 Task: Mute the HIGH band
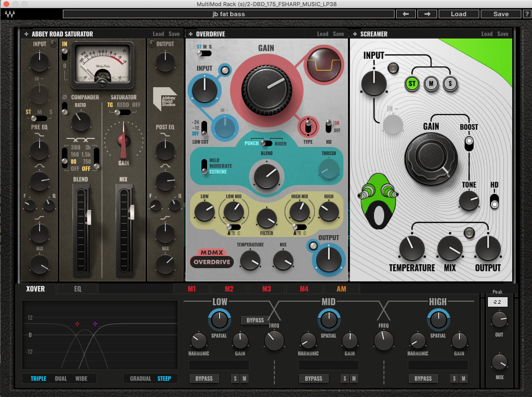tap(464, 378)
